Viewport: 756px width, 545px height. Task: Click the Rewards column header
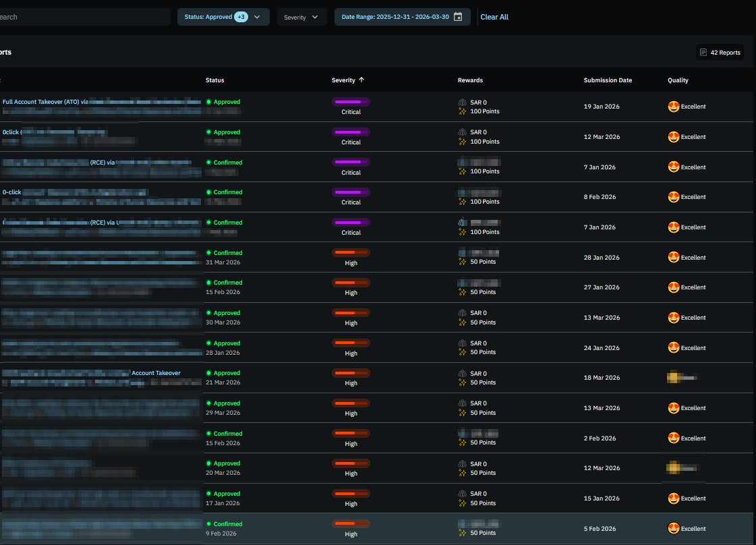(470, 80)
